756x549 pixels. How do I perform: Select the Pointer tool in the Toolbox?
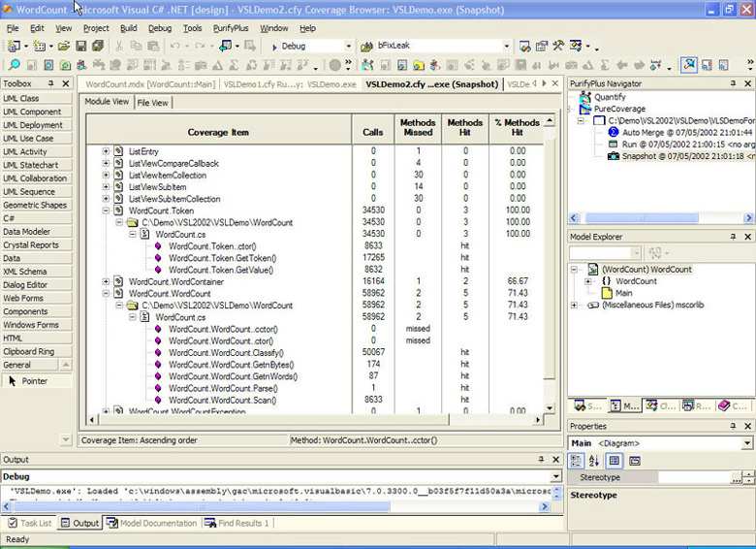pos(37,381)
